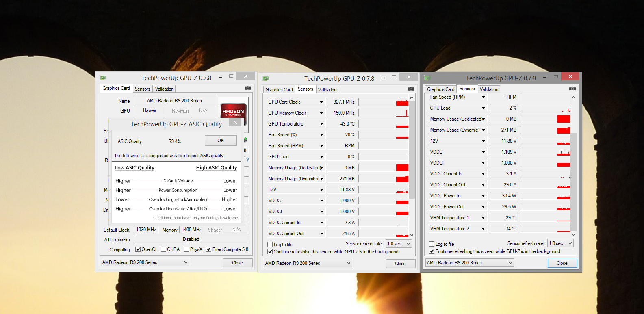This screenshot has width=644, height=314.
Task: Open the VRM Temperature 1 sensor dropdown
Action: 483,218
